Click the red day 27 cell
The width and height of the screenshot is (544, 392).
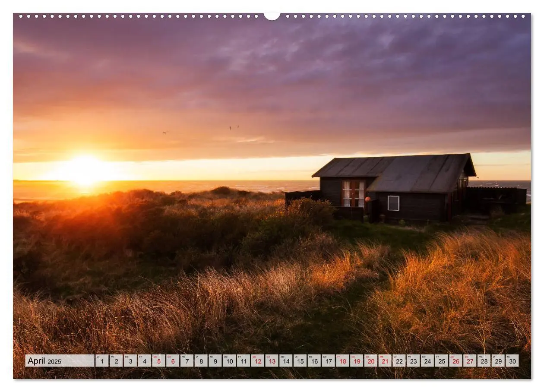470,361
